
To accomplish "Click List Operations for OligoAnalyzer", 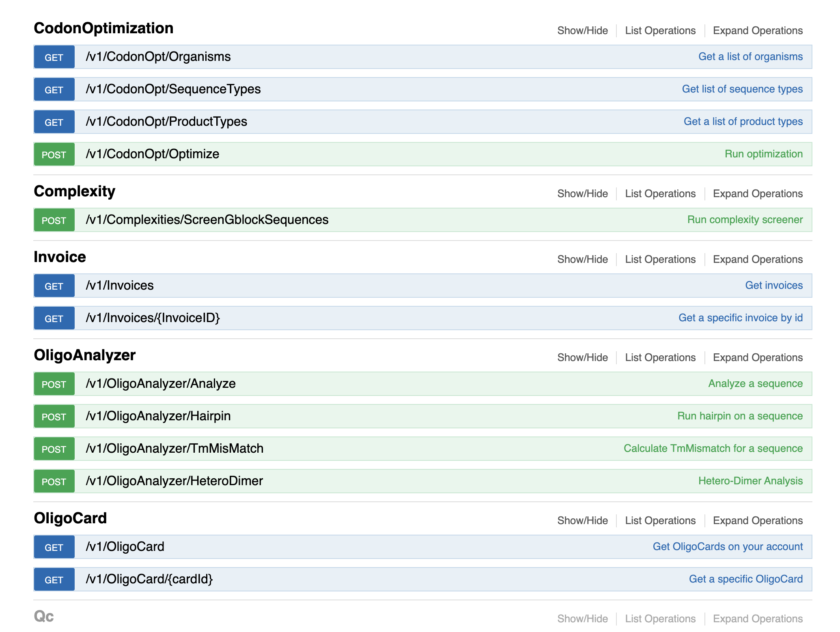I will pos(660,357).
